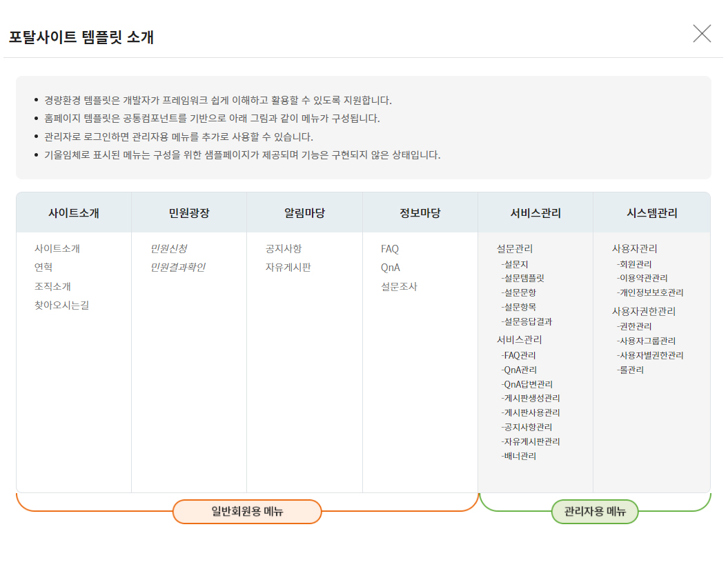Open 게시판생성관리 admin menu

(x=531, y=398)
